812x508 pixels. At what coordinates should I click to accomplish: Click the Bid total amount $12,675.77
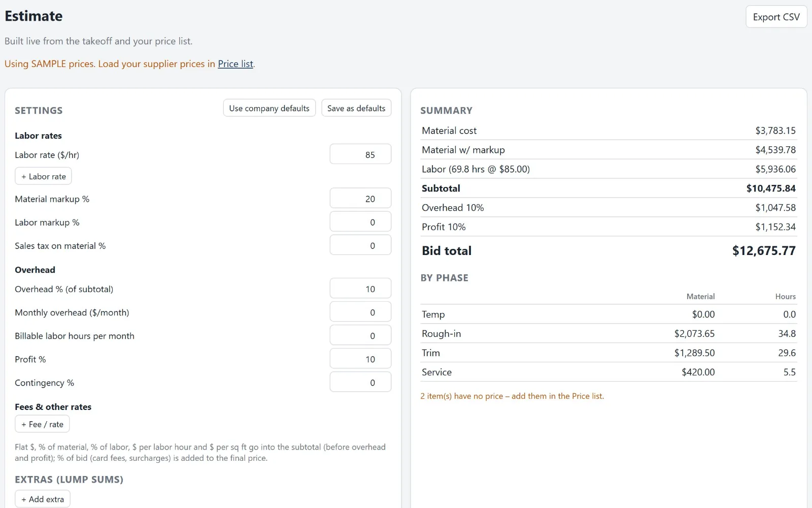(x=764, y=250)
